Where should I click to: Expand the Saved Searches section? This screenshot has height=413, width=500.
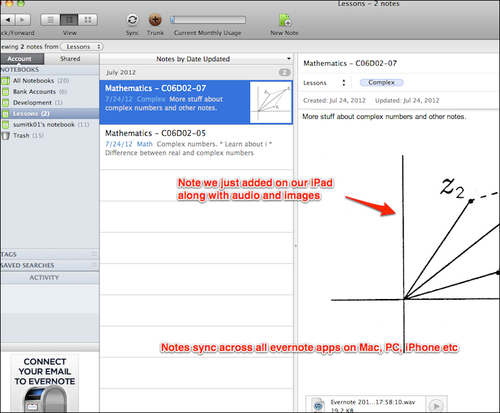click(50, 265)
